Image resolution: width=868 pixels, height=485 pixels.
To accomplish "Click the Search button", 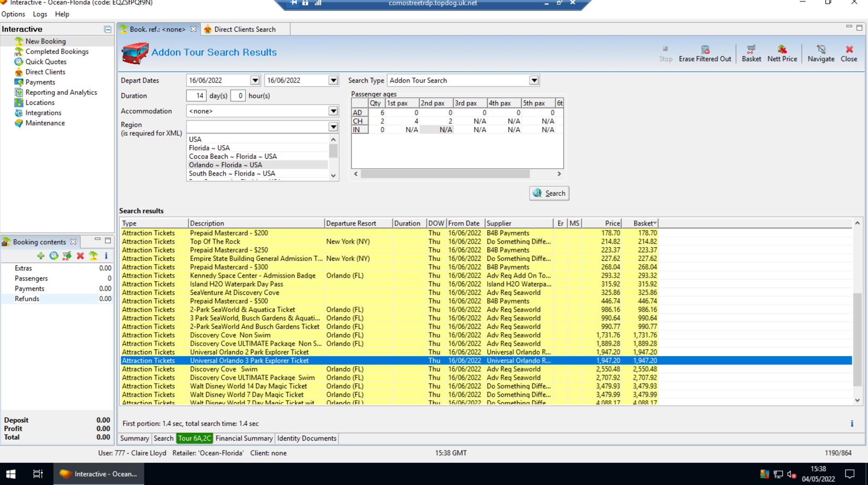I will (x=549, y=193).
